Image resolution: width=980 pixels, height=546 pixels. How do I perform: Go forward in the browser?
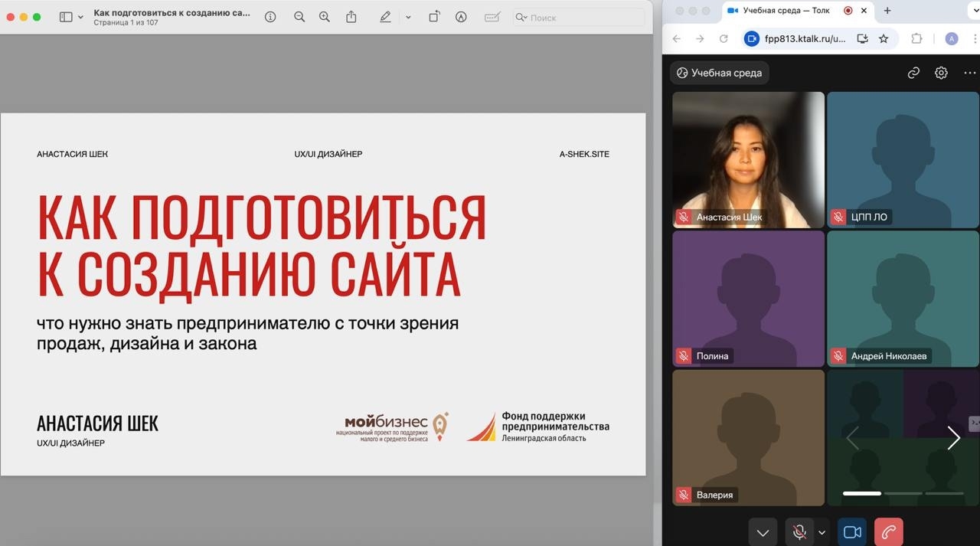point(700,38)
